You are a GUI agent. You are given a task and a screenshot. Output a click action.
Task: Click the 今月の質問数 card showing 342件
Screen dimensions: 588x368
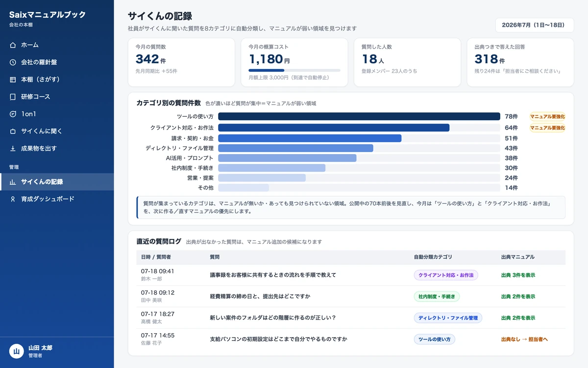coord(181,62)
